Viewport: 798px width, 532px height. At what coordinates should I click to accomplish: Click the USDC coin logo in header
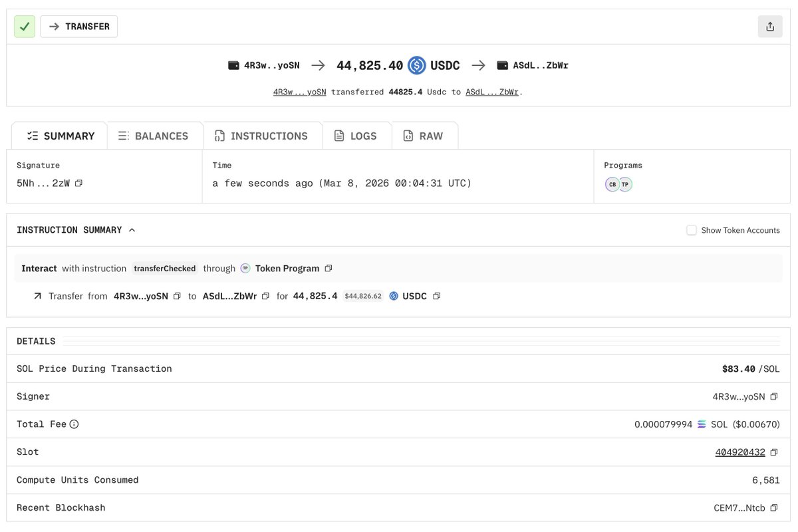(x=417, y=65)
